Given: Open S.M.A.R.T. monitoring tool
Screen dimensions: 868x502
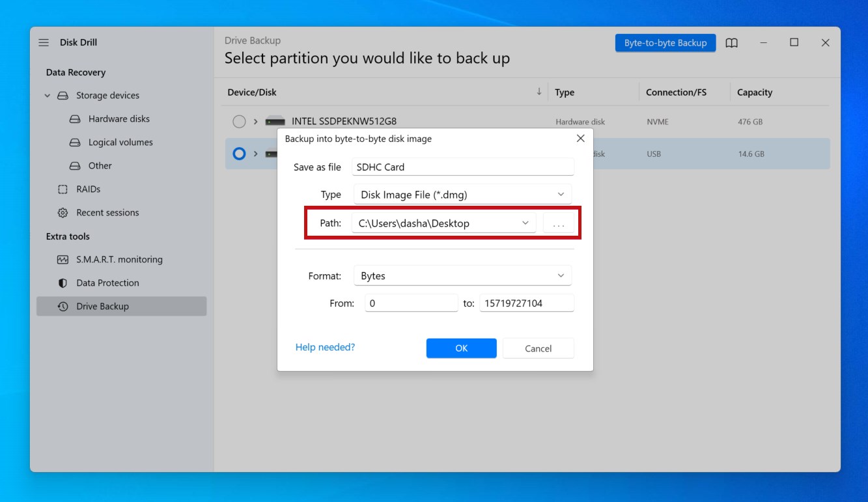Looking at the screenshot, I should point(119,260).
